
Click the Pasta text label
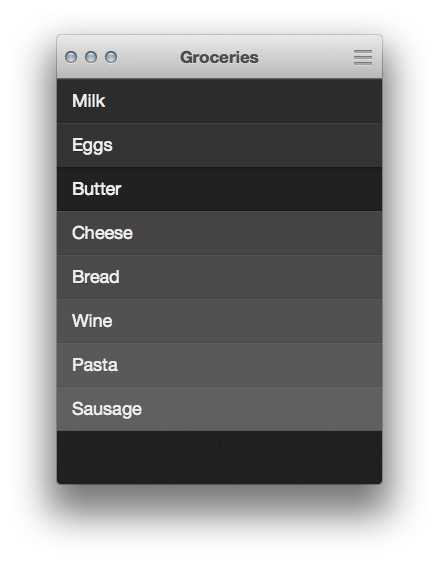tap(95, 365)
